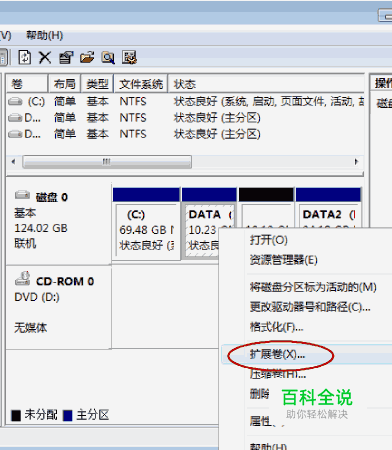Select the (C:) 69.48 GB partition block
Viewport: 392px width, 450px height.
[146, 224]
